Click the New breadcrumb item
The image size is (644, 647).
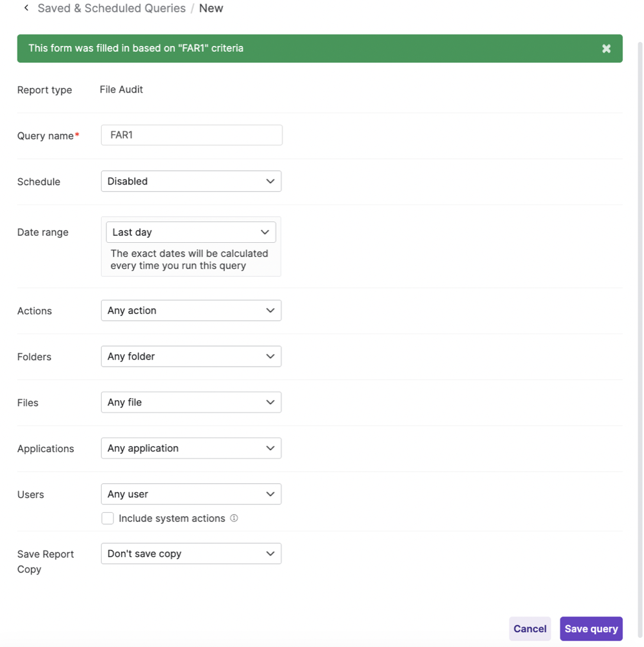pos(211,8)
